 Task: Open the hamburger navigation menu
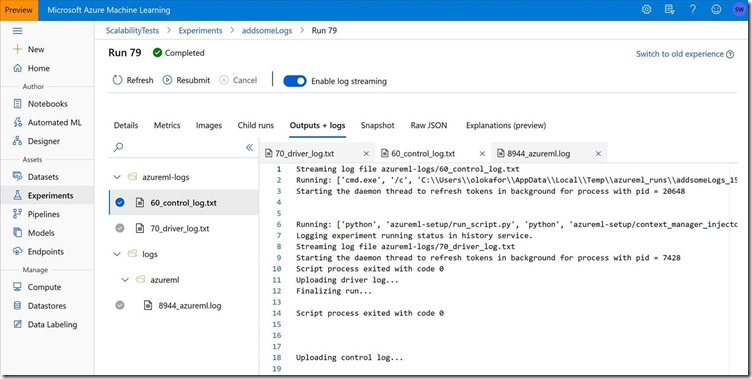[x=17, y=31]
